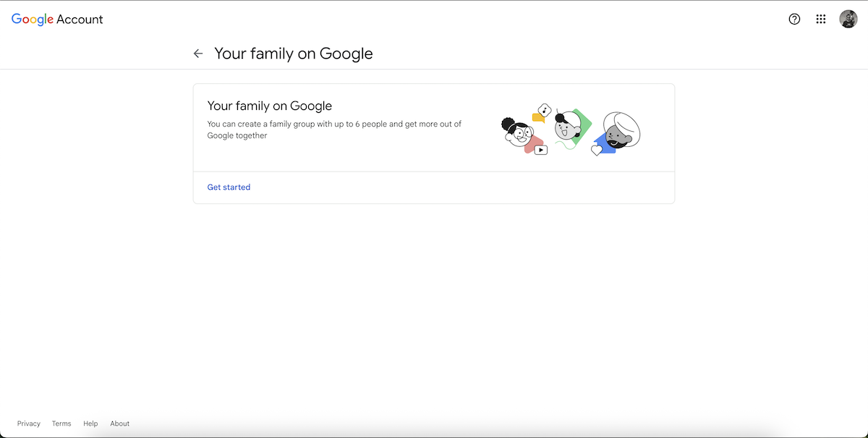Click the YouTube play icon in illustration

coord(541,150)
